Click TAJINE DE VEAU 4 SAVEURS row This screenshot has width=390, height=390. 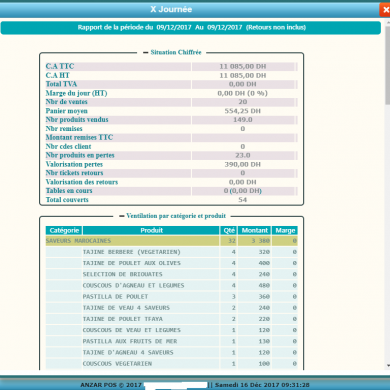click(172, 308)
